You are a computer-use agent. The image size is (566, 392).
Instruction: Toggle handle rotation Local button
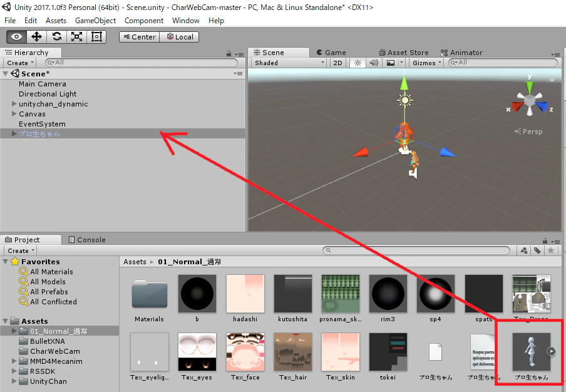180,37
